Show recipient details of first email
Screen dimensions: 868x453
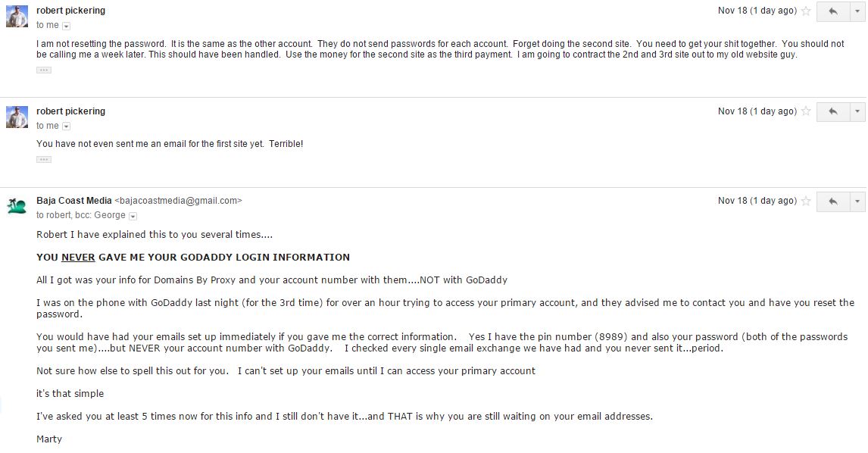point(67,26)
